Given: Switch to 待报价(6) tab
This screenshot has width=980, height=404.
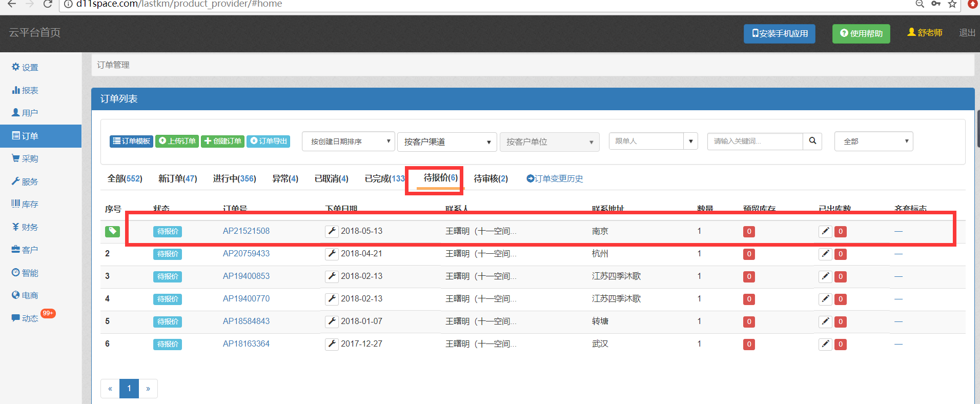Looking at the screenshot, I should (440, 178).
